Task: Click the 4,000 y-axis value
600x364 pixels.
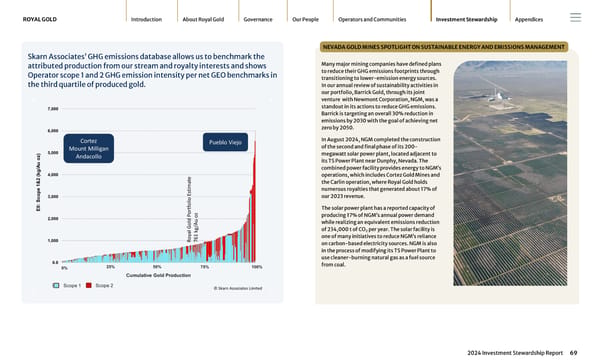Action: click(x=53, y=175)
